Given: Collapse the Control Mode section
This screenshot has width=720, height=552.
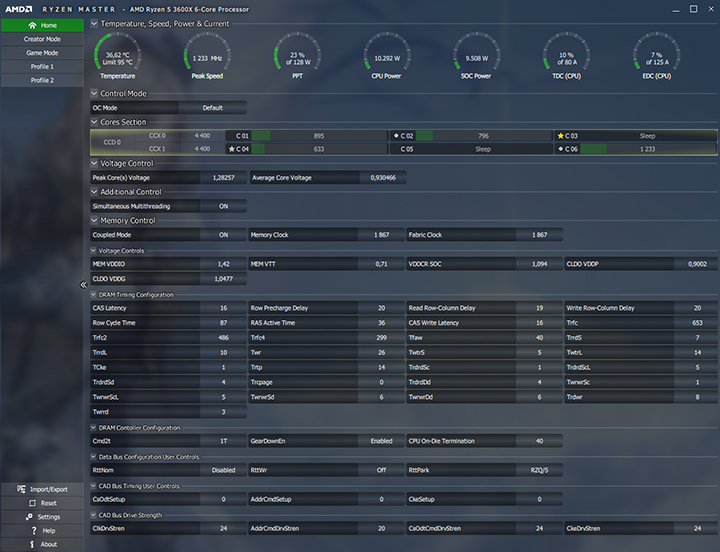Looking at the screenshot, I should (94, 93).
